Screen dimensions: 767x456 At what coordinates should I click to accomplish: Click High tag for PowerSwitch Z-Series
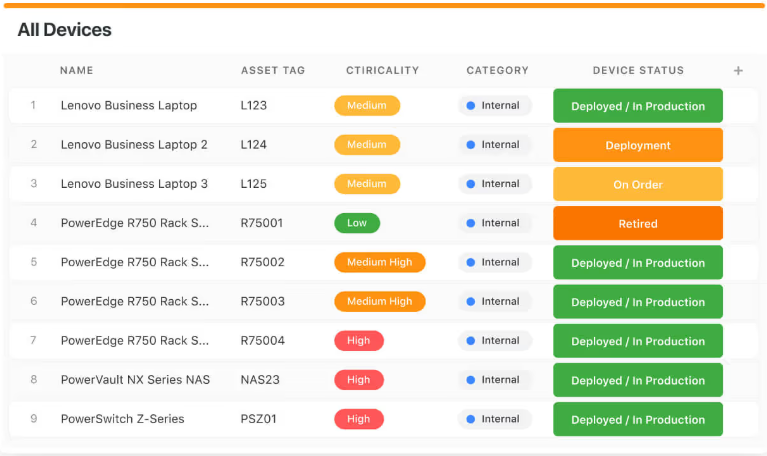358,419
